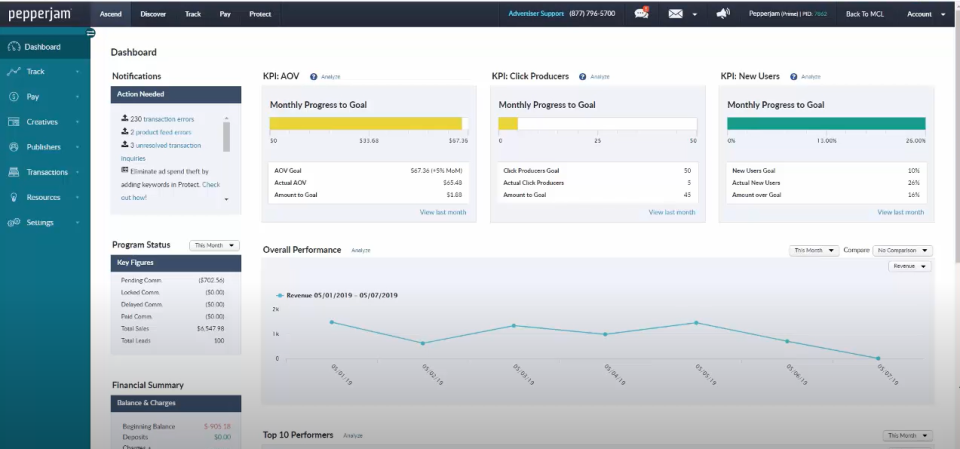Click the Publishers icon in sidebar
Screen dimensions: 960x449
click(x=14, y=147)
